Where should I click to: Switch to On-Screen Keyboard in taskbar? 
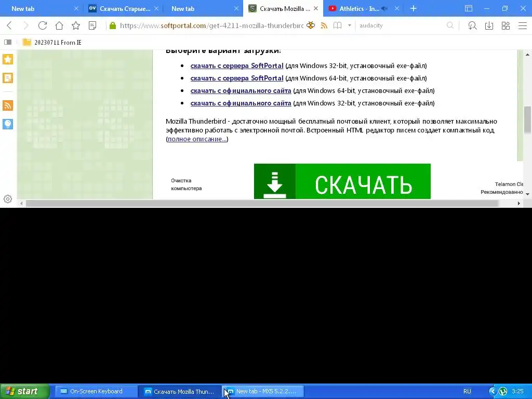pyautogui.click(x=96, y=391)
